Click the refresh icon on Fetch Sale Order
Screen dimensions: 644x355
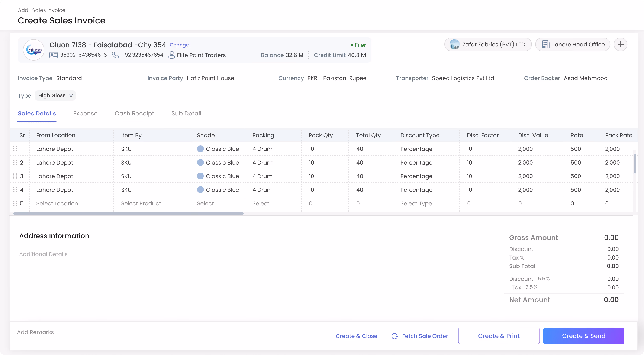(395, 336)
